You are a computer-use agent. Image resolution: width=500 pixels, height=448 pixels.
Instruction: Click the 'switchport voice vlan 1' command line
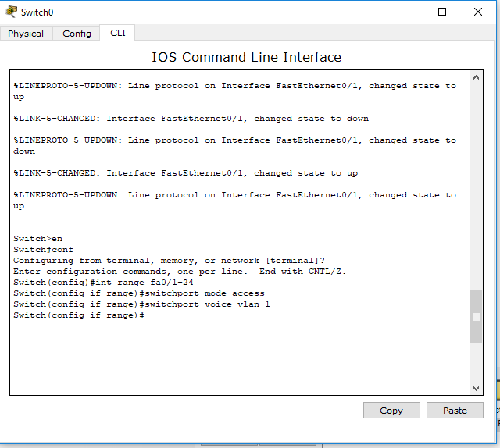(141, 304)
